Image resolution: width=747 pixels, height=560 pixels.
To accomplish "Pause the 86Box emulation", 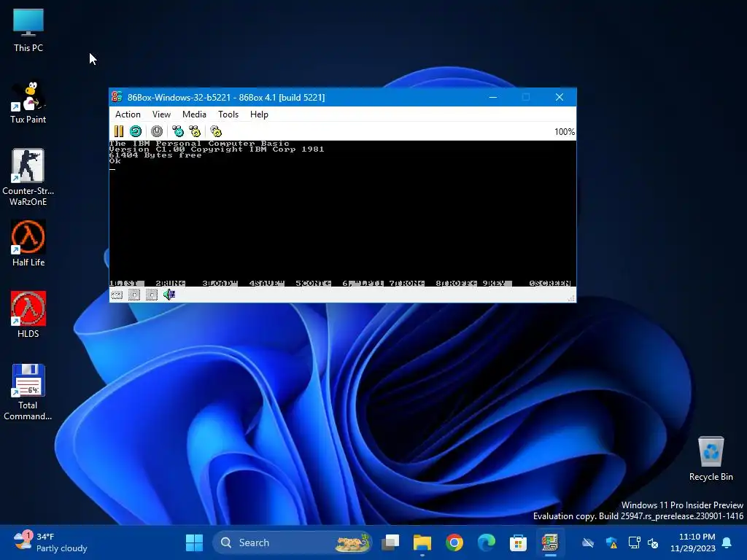I will point(119,131).
